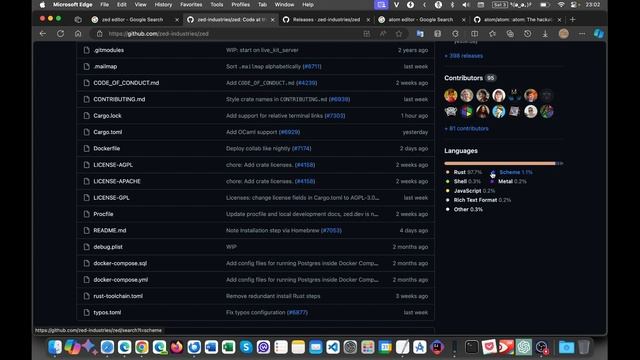Open the File menu
This screenshot has height=360, width=640.
pos(104,4)
